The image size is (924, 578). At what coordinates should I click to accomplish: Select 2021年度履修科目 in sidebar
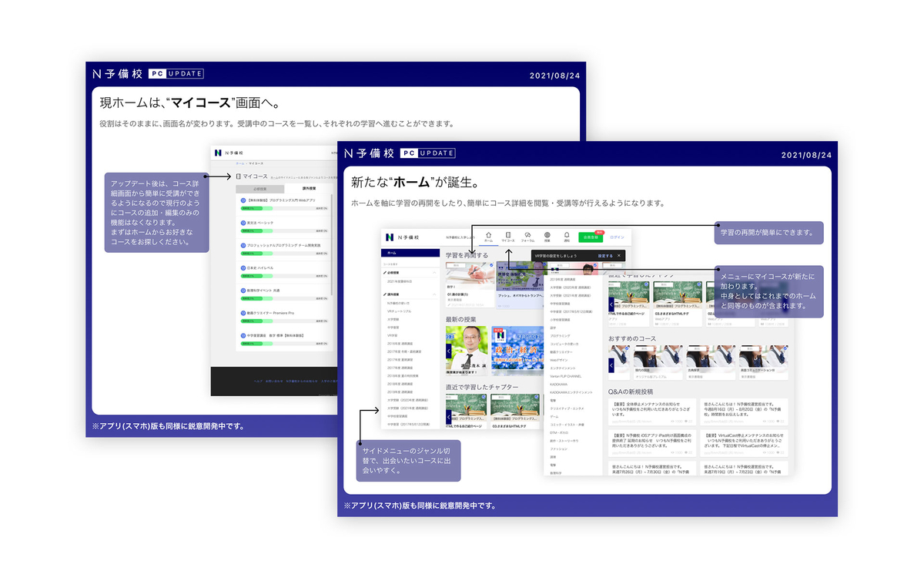(x=400, y=281)
